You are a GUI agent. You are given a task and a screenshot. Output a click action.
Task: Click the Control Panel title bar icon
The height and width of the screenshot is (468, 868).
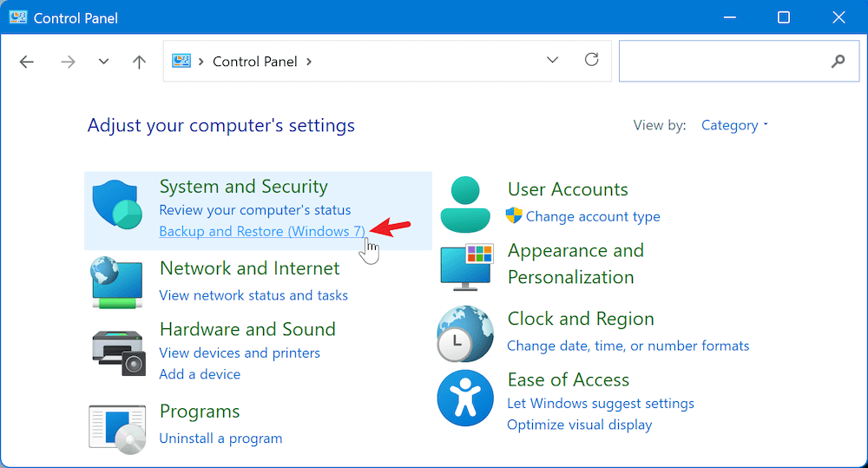tap(17, 17)
